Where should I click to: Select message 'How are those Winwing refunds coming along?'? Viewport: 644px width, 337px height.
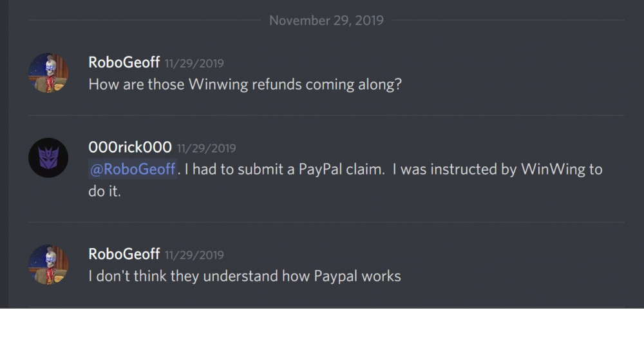(245, 84)
